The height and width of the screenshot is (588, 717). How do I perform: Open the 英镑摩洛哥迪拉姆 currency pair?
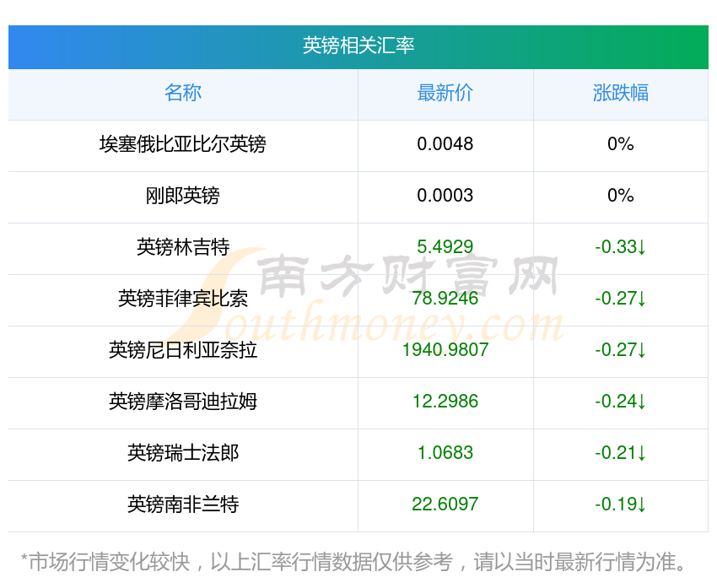183,401
